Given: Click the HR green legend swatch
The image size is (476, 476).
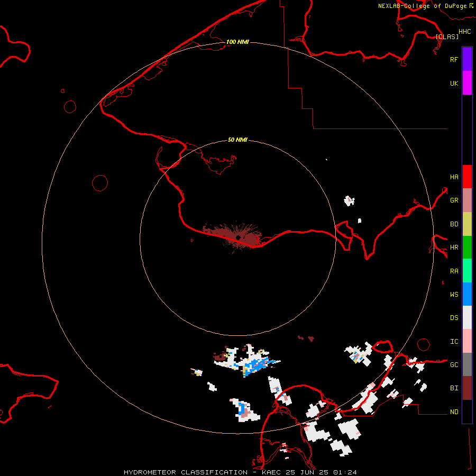Looking at the screenshot, I should pyautogui.click(x=467, y=248).
